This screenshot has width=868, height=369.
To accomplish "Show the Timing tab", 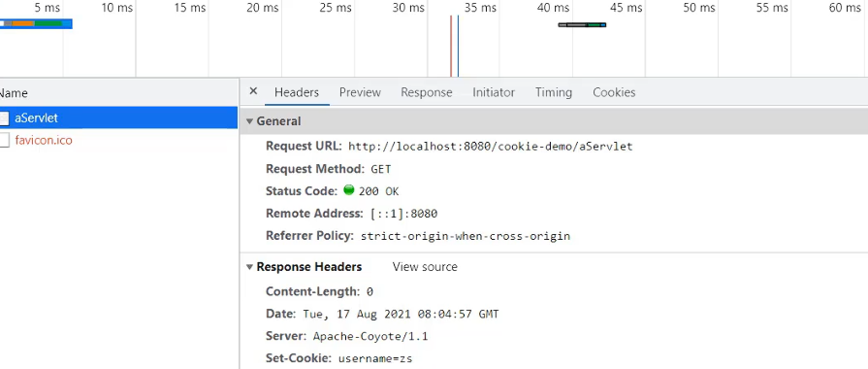I will [554, 92].
